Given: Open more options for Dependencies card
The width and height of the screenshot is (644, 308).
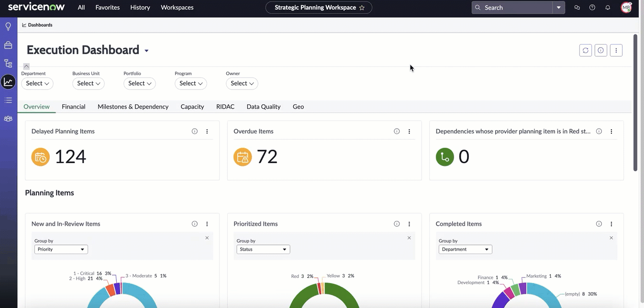Looking at the screenshot, I should (611, 132).
